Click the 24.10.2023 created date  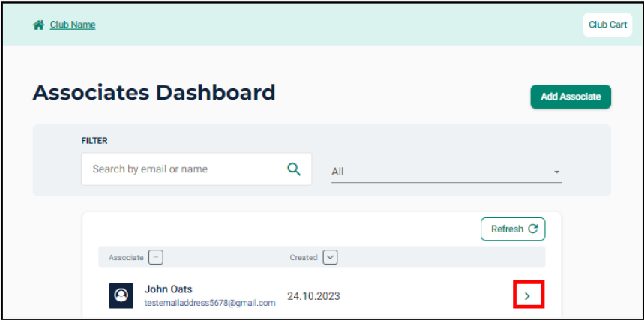[x=313, y=296]
